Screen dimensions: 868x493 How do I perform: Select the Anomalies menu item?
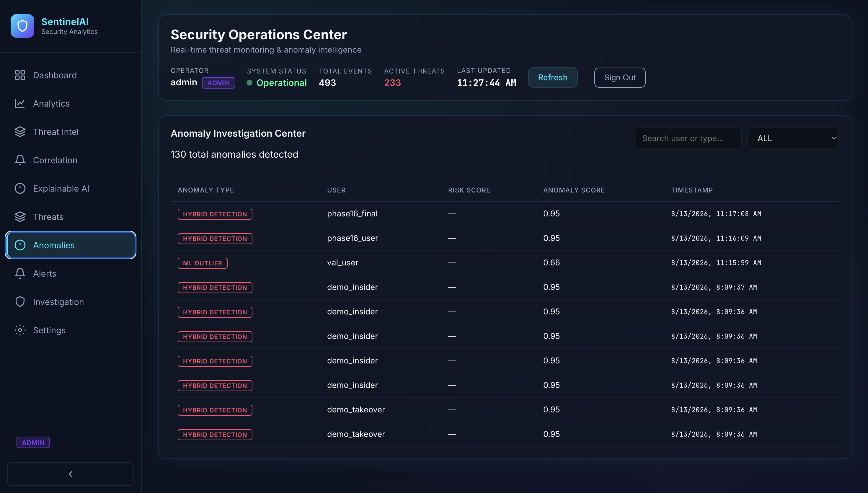(71, 245)
